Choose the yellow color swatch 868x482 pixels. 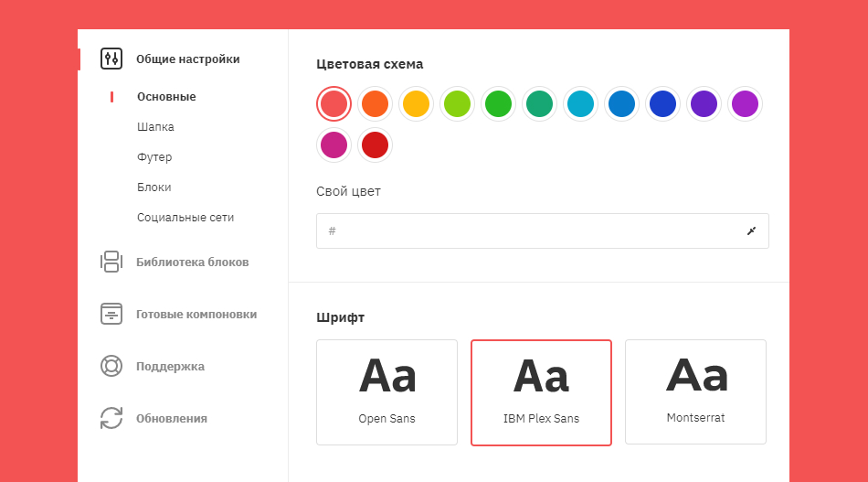point(416,103)
